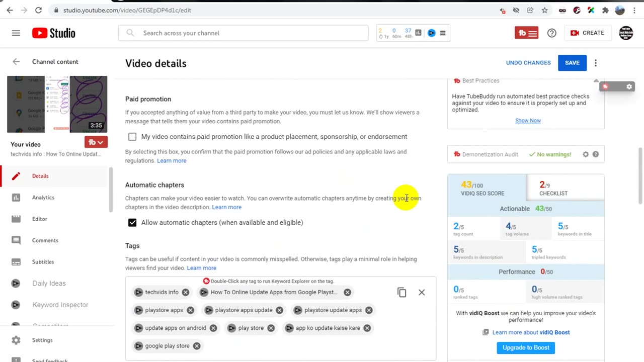This screenshot has width=644, height=362.
Task: Open Learn more under Automatic chapters
Action: point(226,207)
